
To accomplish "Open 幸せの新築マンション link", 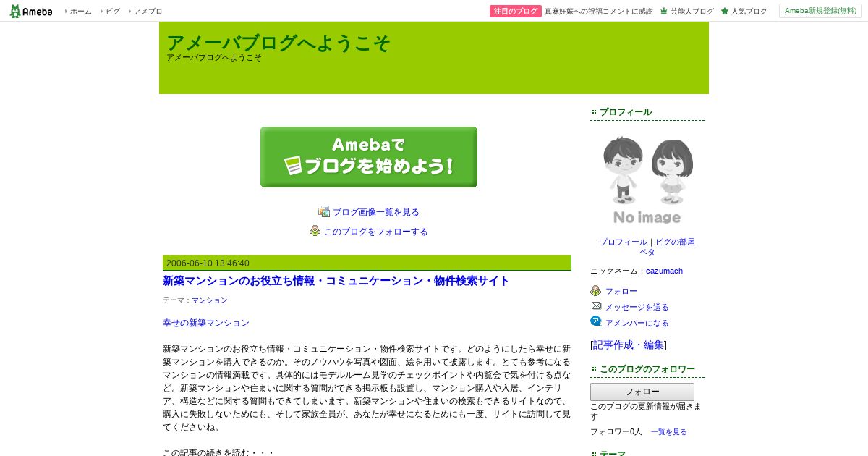I will pos(206,323).
